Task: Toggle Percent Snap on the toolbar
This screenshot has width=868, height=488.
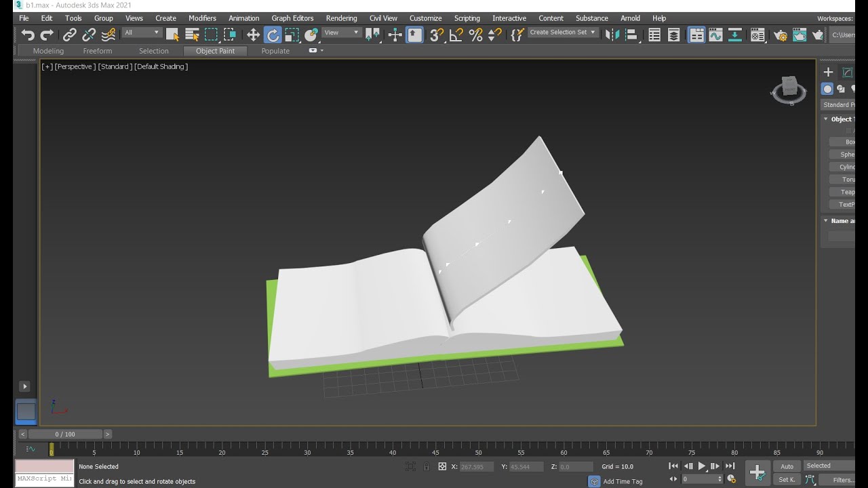Action: 475,35
